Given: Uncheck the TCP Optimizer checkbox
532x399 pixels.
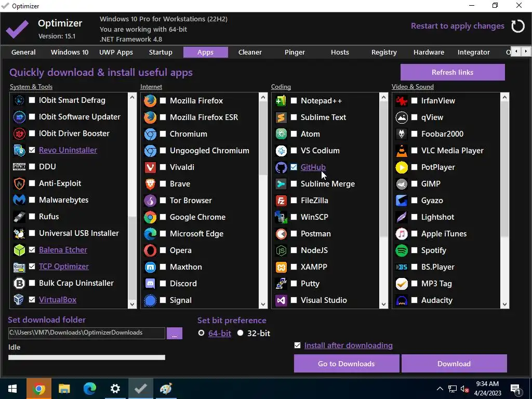Looking at the screenshot, I should 32,267.
